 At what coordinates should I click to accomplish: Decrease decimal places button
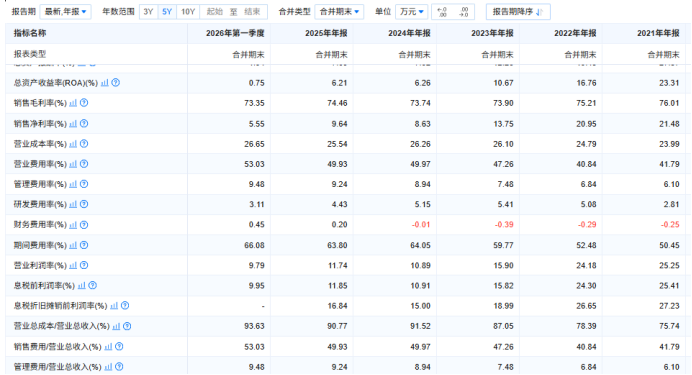pos(463,12)
